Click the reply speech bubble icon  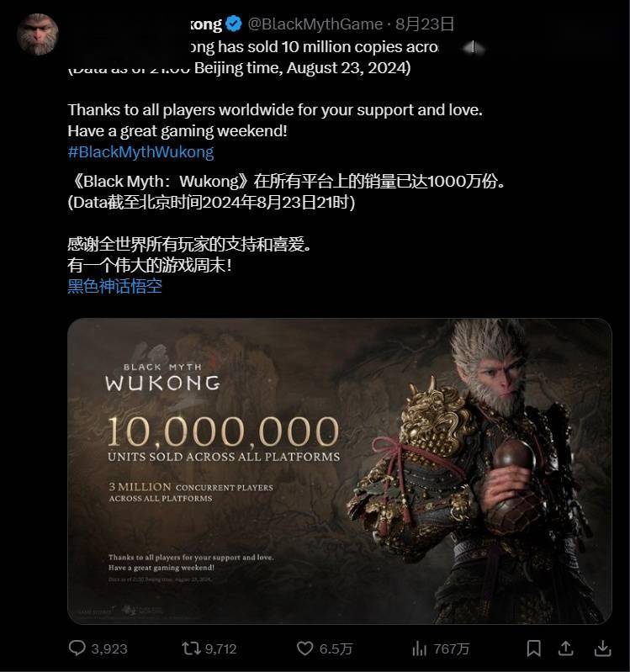[x=77, y=648]
